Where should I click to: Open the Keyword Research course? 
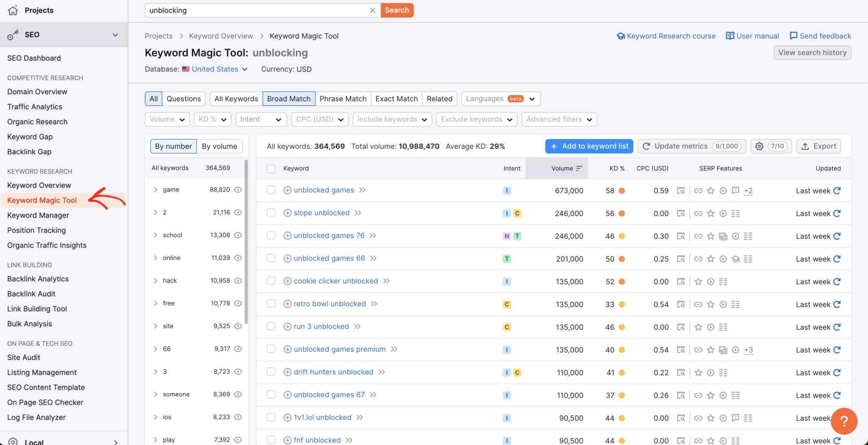click(670, 36)
